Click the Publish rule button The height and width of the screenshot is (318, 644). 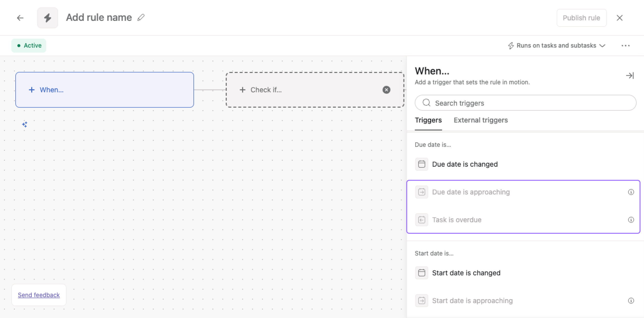tap(581, 18)
